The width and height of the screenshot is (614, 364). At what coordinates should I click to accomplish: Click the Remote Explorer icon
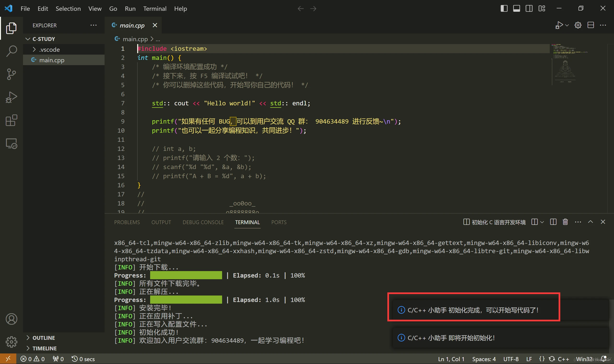pyautogui.click(x=11, y=143)
